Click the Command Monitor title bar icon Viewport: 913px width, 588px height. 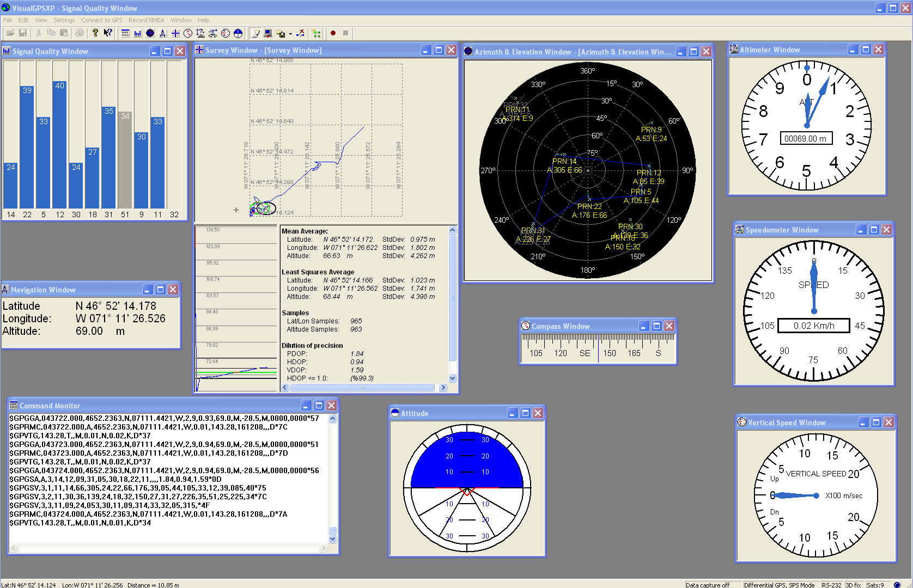click(x=14, y=406)
